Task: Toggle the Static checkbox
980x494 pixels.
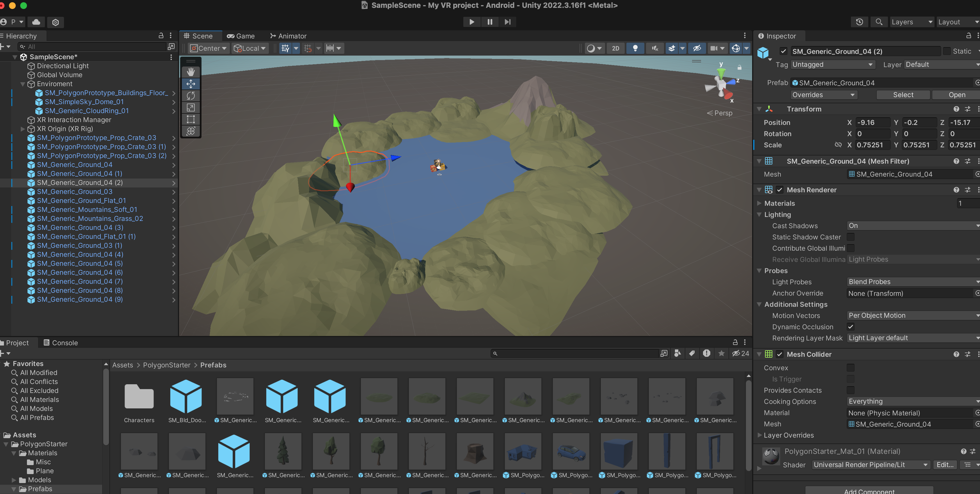Action: click(x=947, y=51)
